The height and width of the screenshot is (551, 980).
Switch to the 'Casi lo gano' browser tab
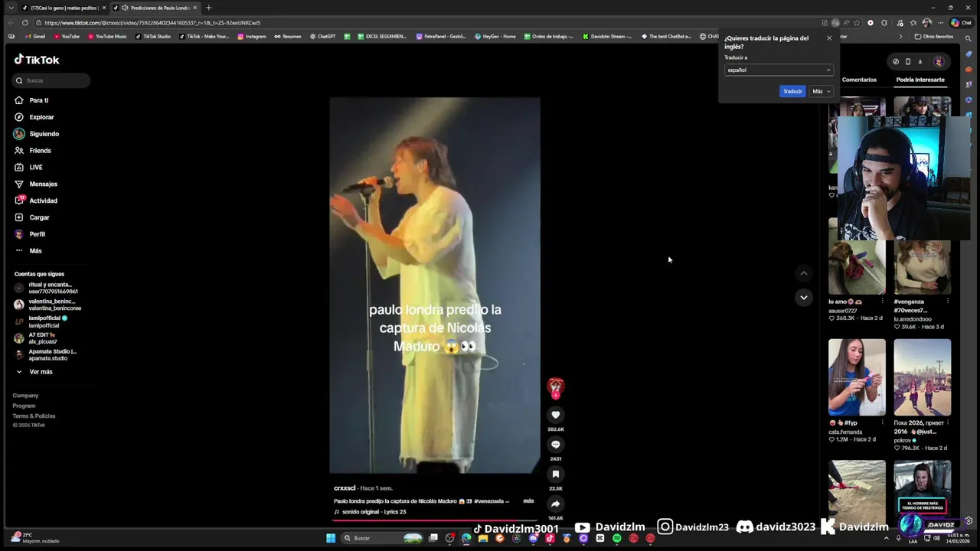tap(64, 8)
